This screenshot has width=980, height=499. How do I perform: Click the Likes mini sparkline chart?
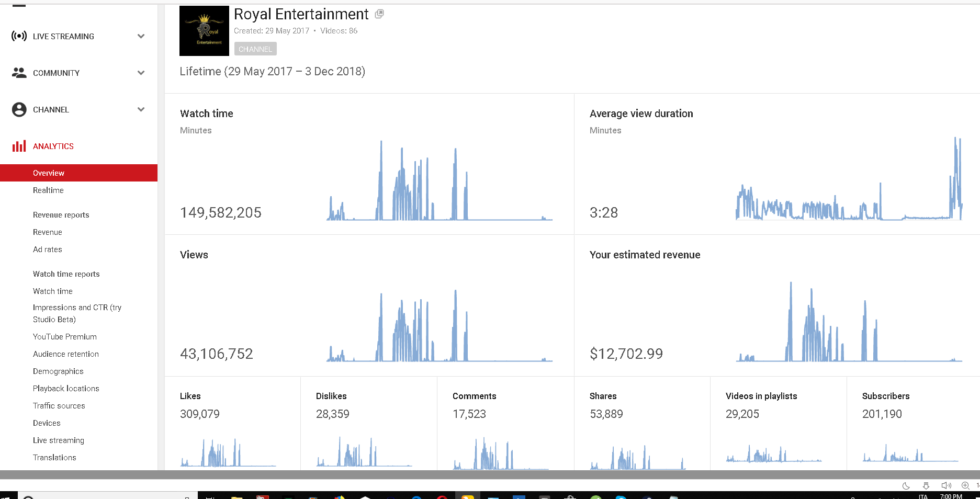[228, 453]
